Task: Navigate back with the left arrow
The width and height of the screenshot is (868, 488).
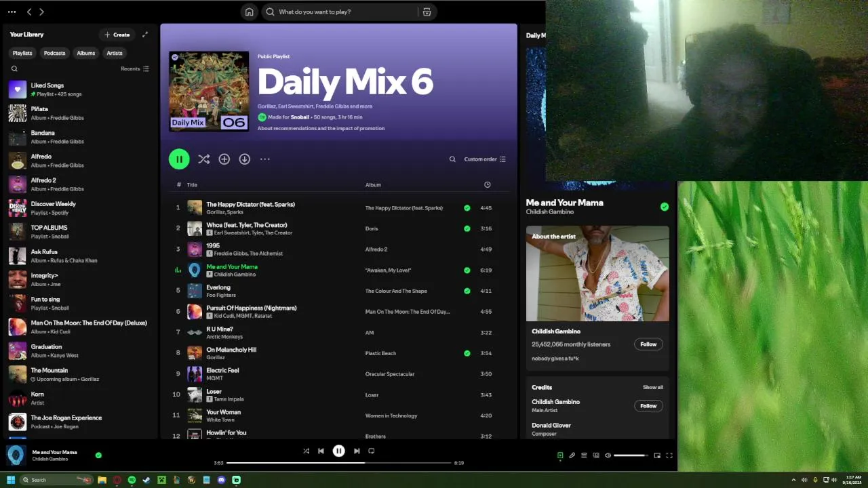Action: [29, 12]
